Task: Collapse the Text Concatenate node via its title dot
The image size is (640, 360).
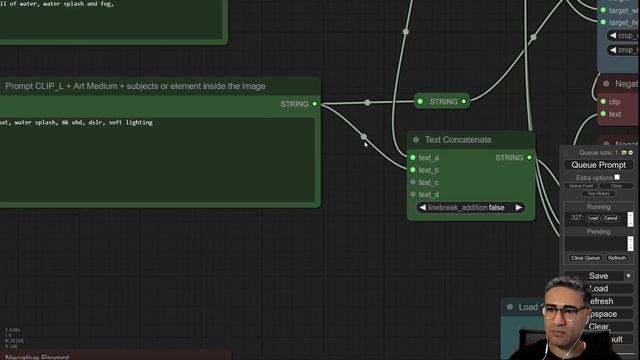Action: [x=416, y=140]
